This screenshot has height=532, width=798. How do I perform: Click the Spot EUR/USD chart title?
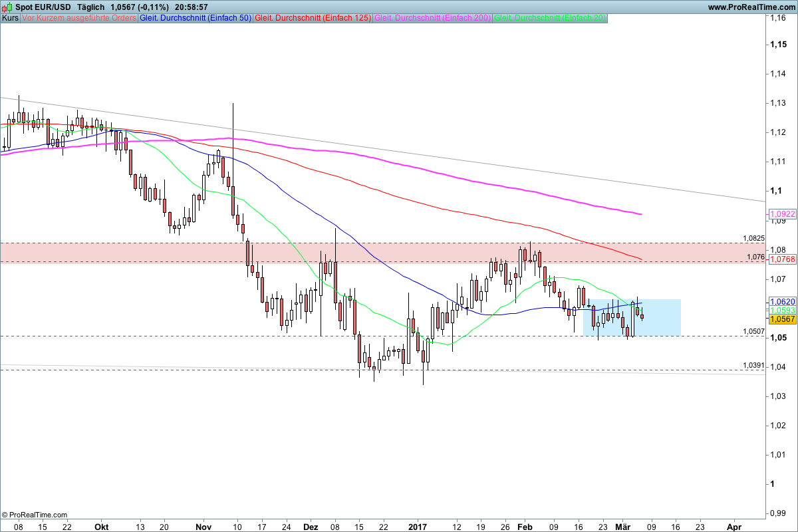[43, 7]
